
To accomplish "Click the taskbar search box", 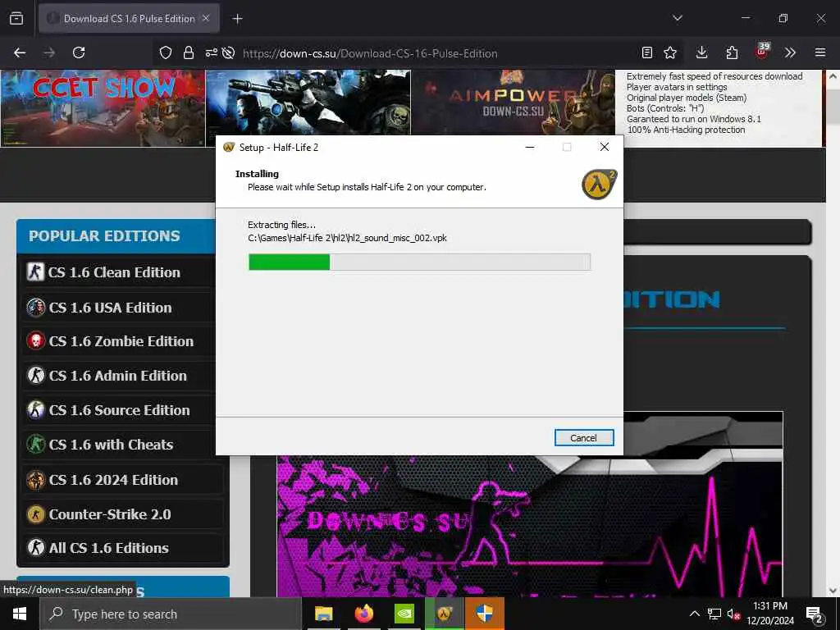I will click(x=171, y=614).
